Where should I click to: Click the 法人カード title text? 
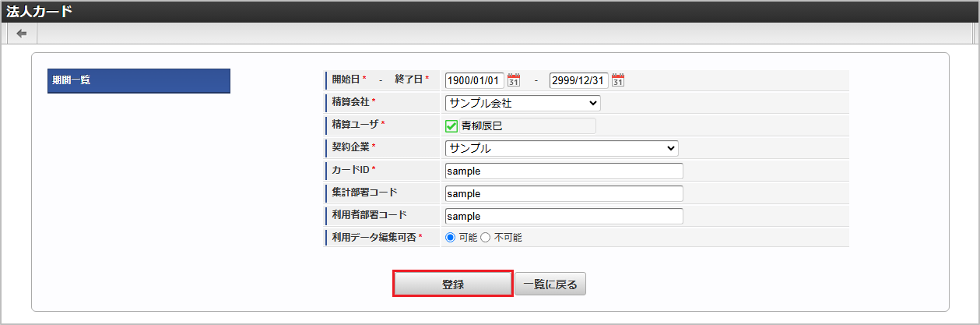(39, 11)
